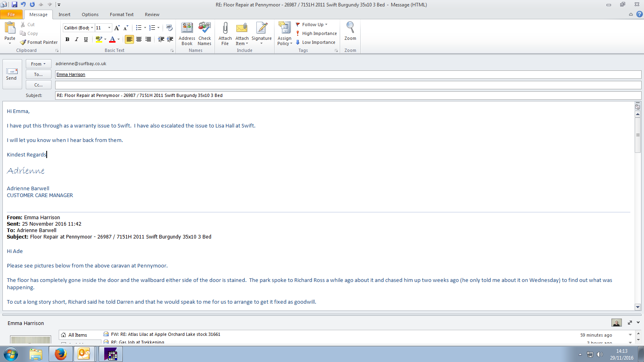
Task: Mark message as High Importance
Action: pos(316,33)
